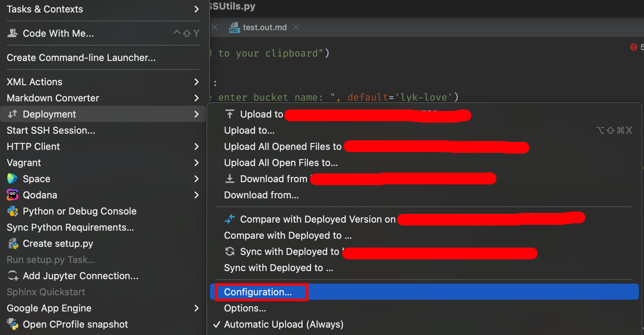
Task: Click the Open CProfile snapshot icon
Action: coord(12,324)
